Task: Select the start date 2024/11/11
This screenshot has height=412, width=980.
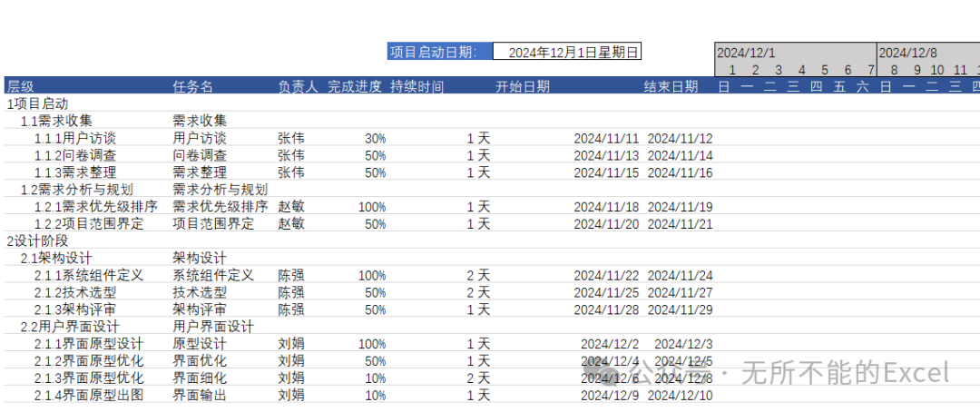Action: coord(606,139)
